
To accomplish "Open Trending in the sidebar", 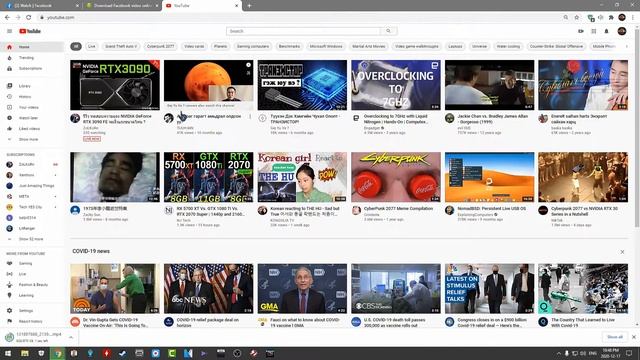I will (x=32, y=58).
